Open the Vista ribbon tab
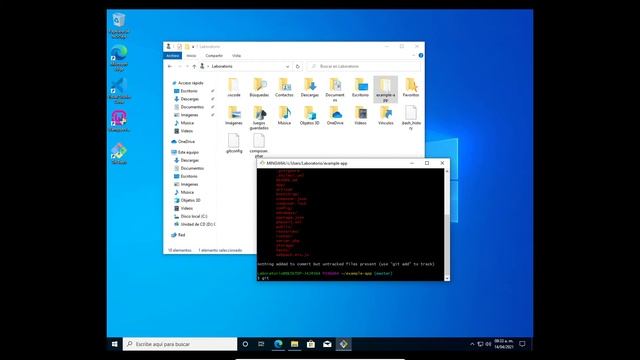 tap(237, 56)
